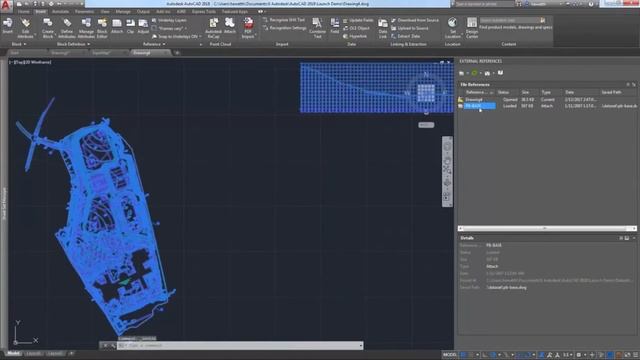Click Attach in the Reference panel
640x360 pixels.
(117, 26)
